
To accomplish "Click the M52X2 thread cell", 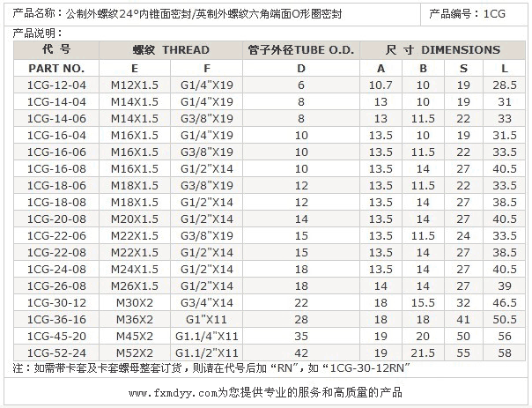I will click(x=134, y=352).
